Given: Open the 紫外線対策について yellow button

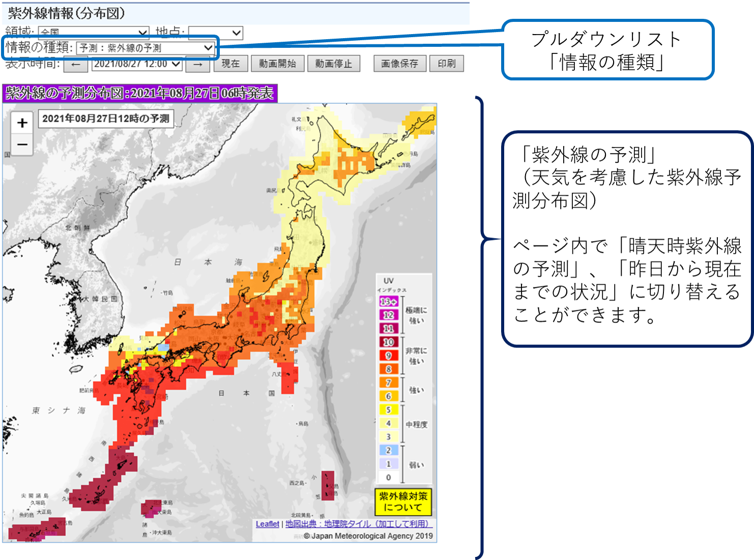Looking at the screenshot, I should pyautogui.click(x=403, y=502).
